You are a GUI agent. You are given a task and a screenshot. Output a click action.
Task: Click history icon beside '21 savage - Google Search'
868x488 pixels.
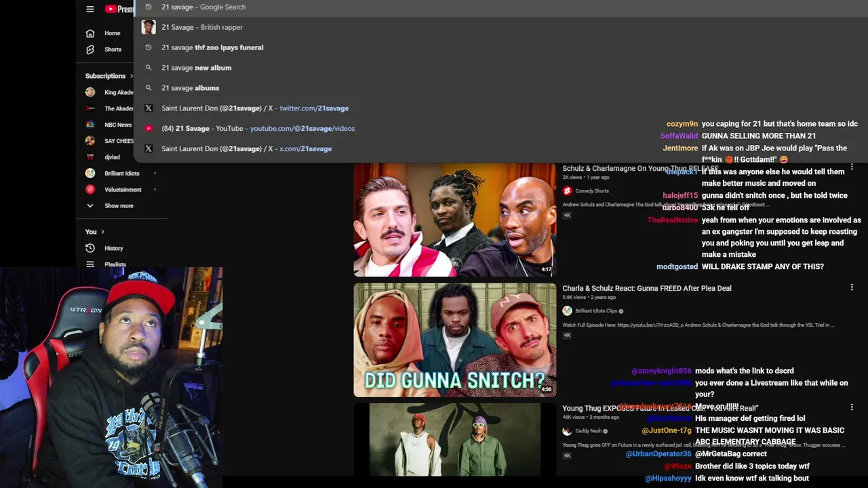coord(149,7)
